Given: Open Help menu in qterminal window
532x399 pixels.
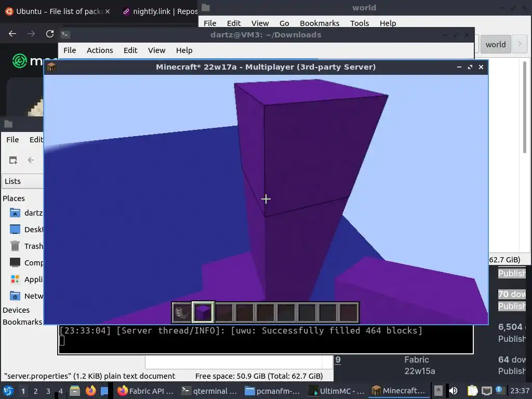Looking at the screenshot, I should tap(184, 50).
